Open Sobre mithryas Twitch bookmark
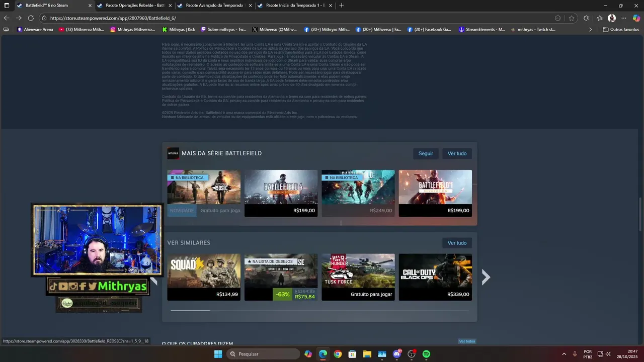 click(x=223, y=30)
